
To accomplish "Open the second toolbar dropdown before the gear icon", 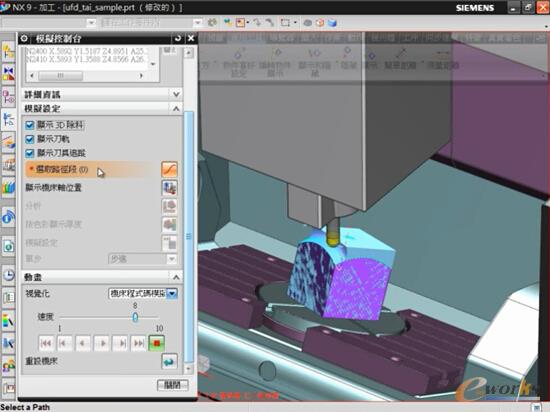I will 198,23.
